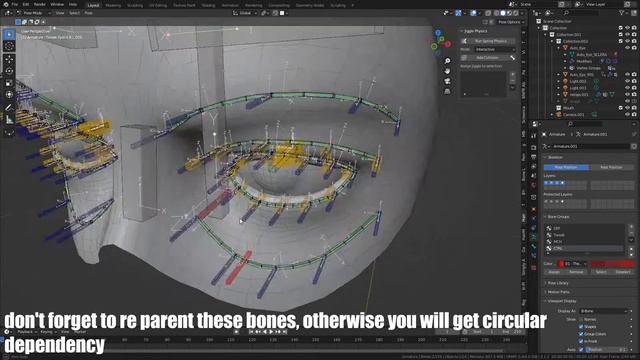Click the outliner filter funnel icon

[622, 13]
